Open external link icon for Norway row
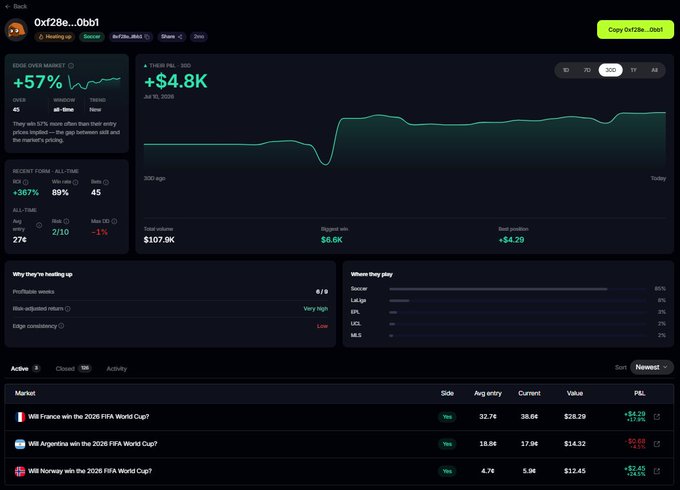Viewport: 680px width, 490px height. click(x=657, y=471)
